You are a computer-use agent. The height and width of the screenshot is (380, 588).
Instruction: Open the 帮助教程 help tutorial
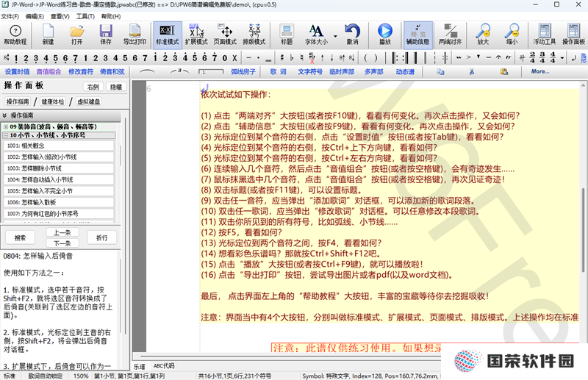(15, 35)
